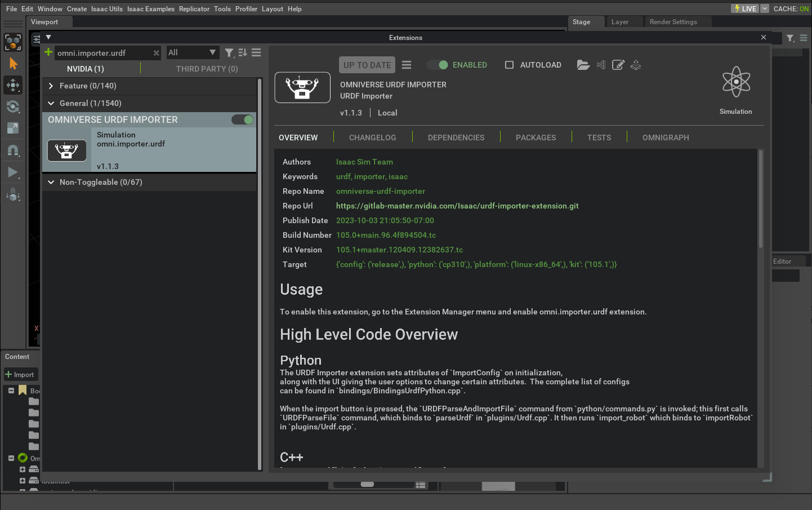Click the viewport settings sliders icon
Viewport: 812px width, 510px height.
(37, 39)
